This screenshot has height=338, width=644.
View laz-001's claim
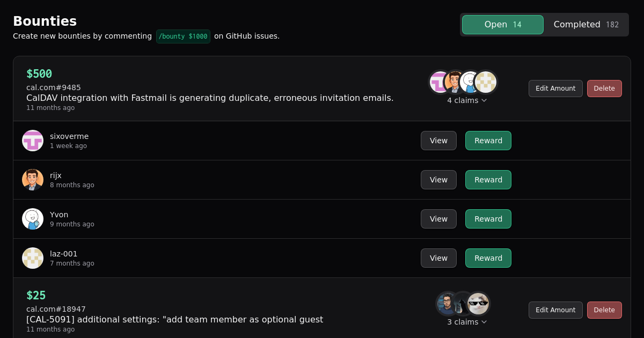(x=438, y=258)
